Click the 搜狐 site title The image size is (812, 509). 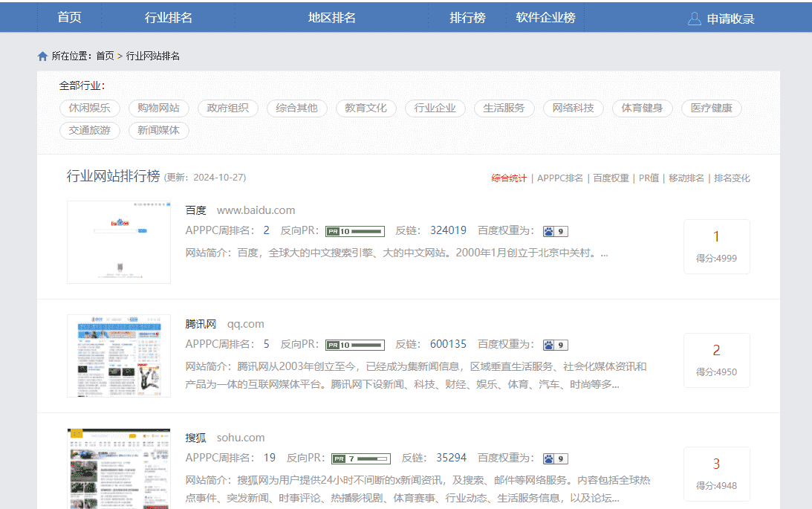coord(195,438)
